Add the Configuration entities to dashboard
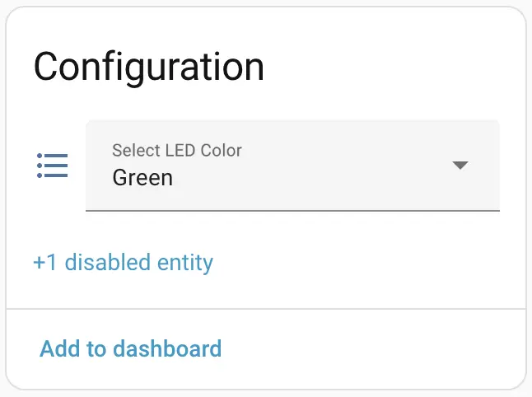 [131, 348]
